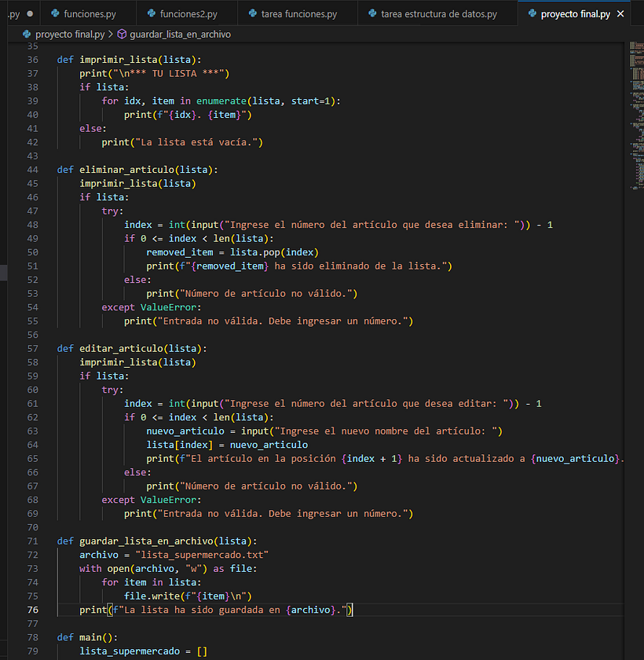The height and width of the screenshot is (660, 644).
Task: Click line number 36 in the gutter
Action: (33, 60)
